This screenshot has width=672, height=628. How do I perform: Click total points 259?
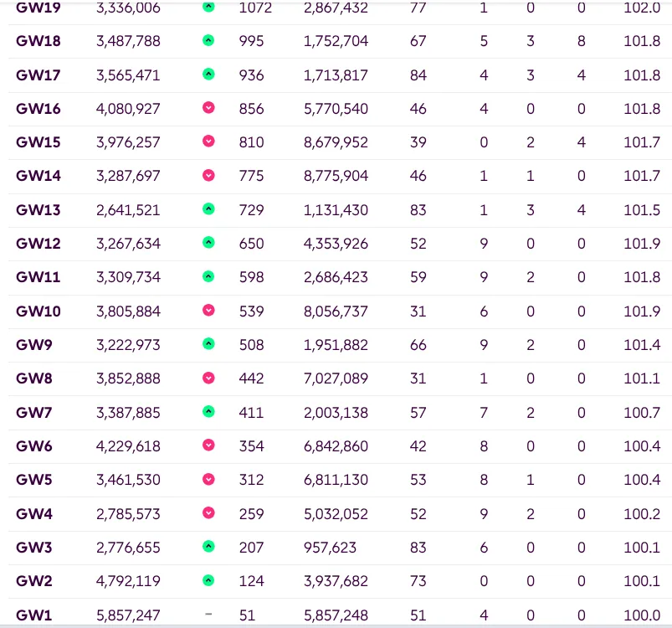coord(252,514)
